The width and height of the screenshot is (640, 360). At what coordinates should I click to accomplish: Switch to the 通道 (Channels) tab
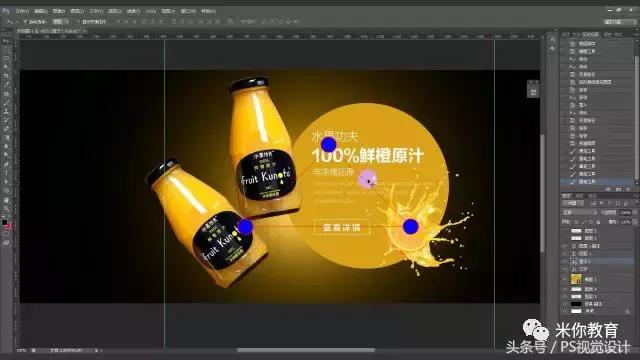click(x=580, y=196)
